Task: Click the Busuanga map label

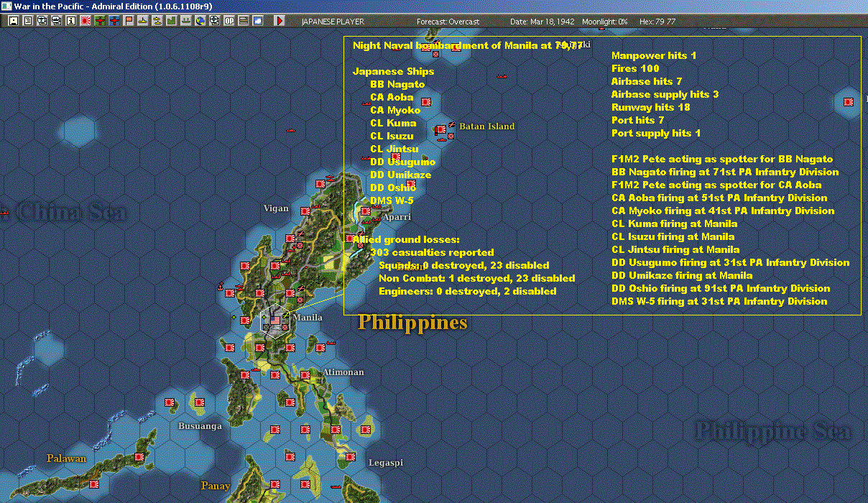Action: 200,425
